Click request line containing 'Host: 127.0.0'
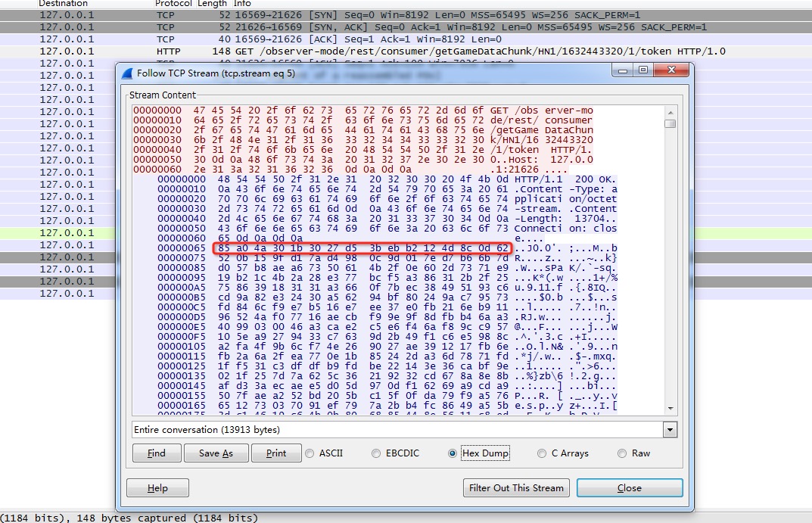 pyautogui.click(x=363, y=160)
